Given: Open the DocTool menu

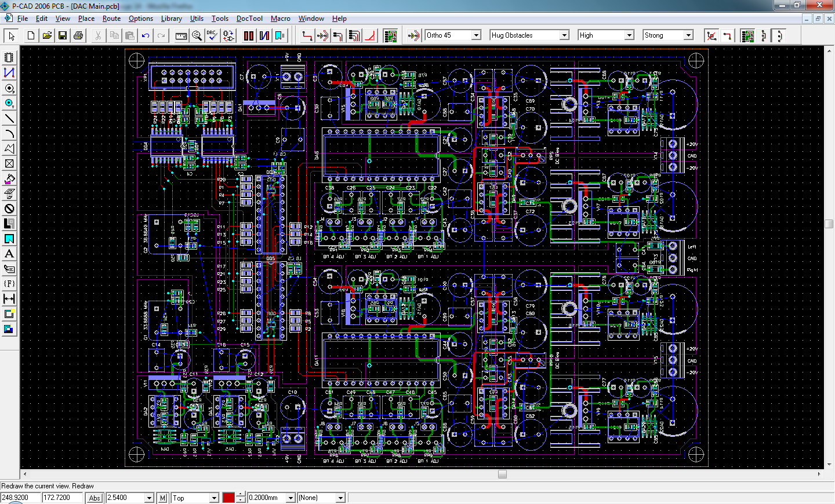Looking at the screenshot, I should point(250,19).
